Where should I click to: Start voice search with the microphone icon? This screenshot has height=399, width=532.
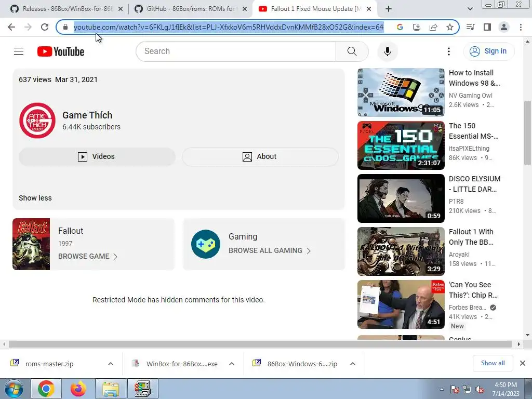(387, 51)
